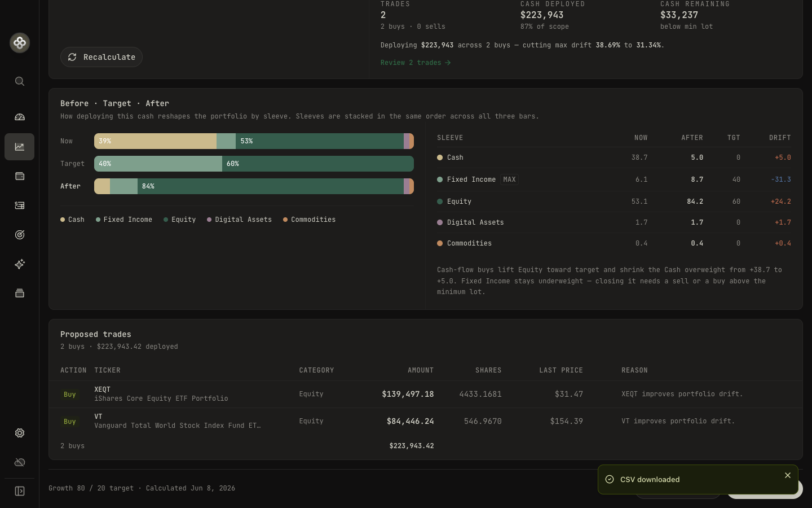Select the VT Vanguard trade row
The image size is (812, 508).
(x=426, y=421)
